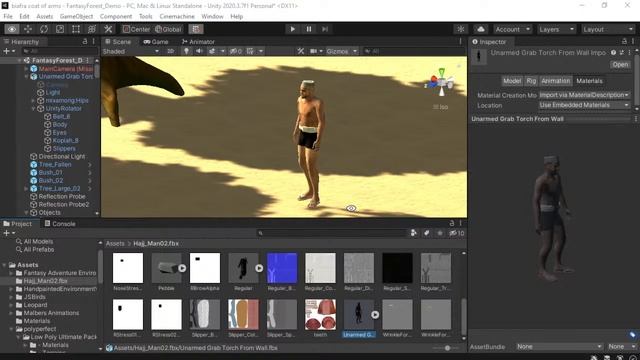Screen dimensions: 640x360
Task: Select the combined Transform tool
Action: click(92, 29)
